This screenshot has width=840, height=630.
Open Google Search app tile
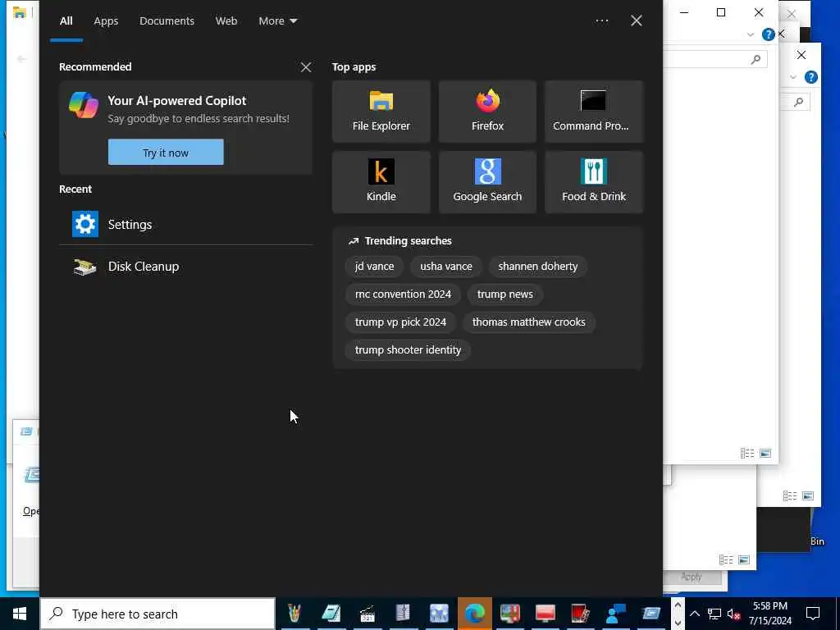point(487,182)
